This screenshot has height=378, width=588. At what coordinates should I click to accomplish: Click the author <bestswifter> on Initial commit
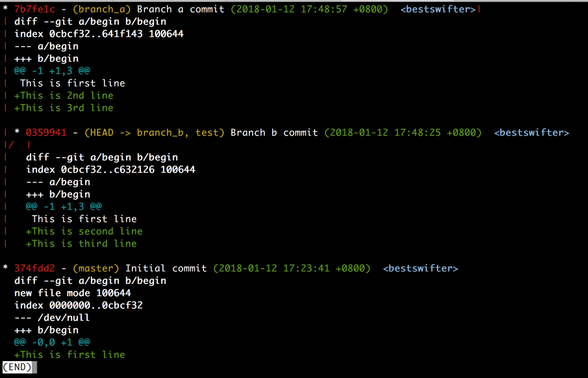tap(420, 268)
